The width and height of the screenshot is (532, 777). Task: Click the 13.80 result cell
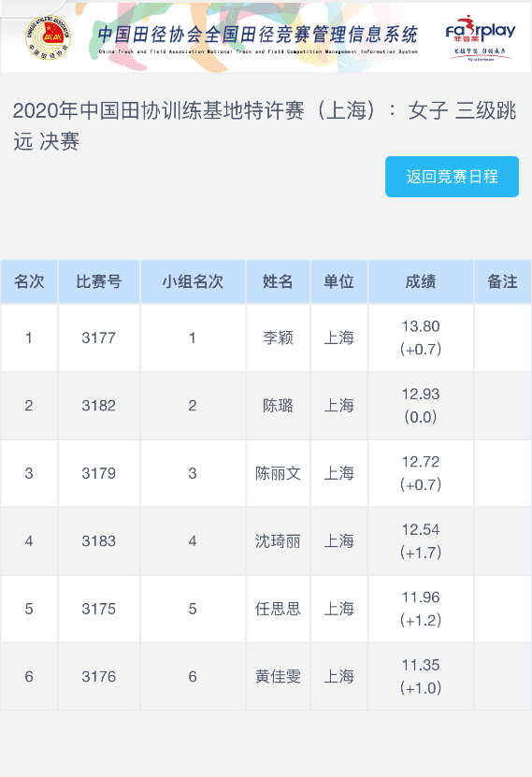pos(421,338)
